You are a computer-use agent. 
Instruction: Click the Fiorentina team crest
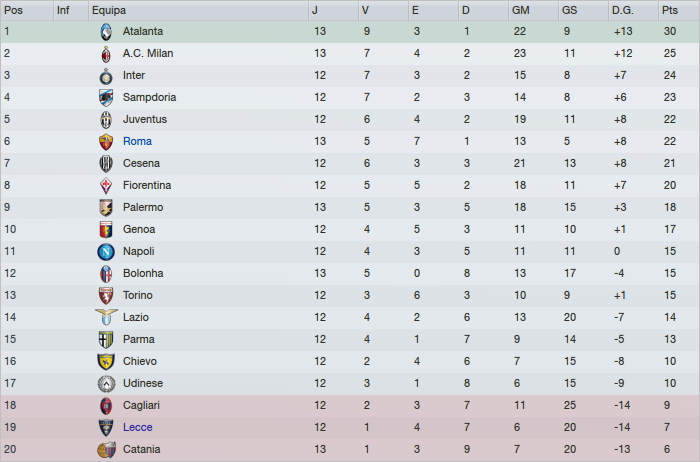(x=106, y=185)
